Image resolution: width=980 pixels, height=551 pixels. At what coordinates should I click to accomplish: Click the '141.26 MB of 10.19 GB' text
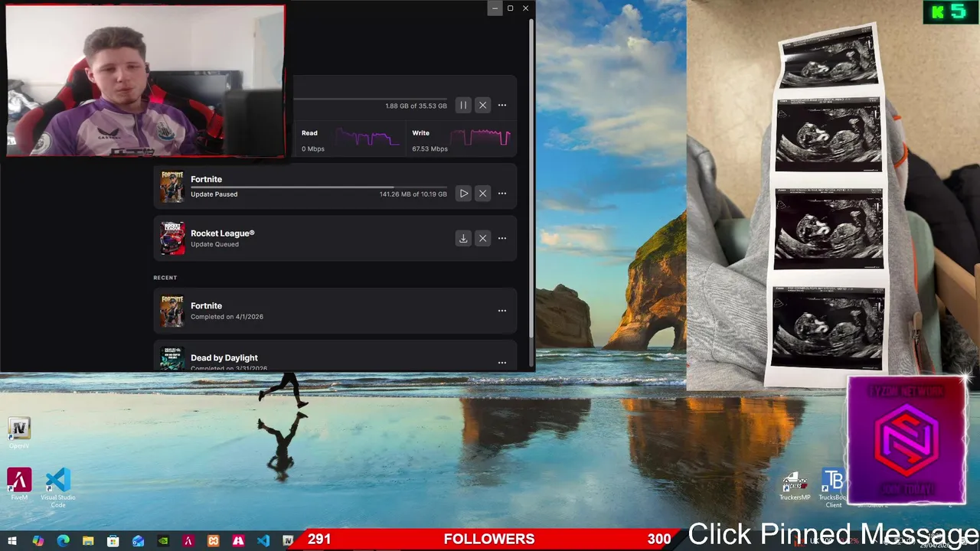[x=413, y=194]
